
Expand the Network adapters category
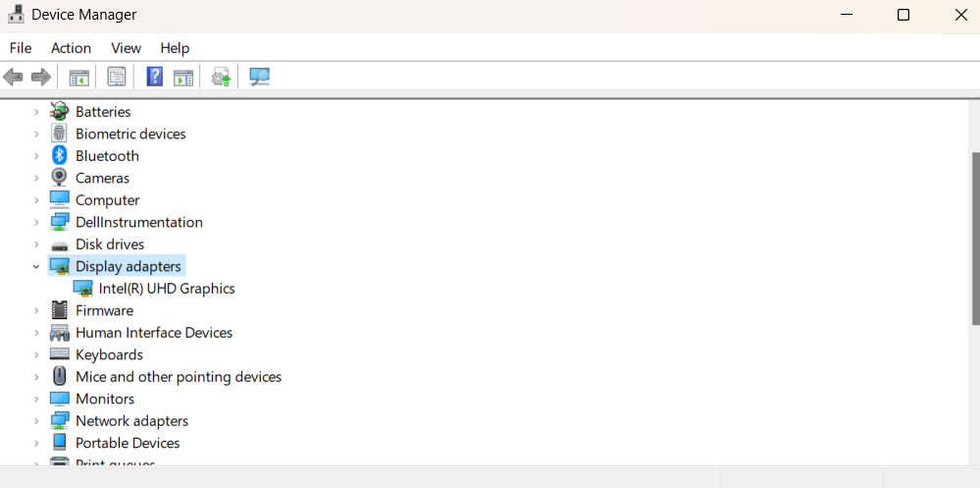click(36, 421)
